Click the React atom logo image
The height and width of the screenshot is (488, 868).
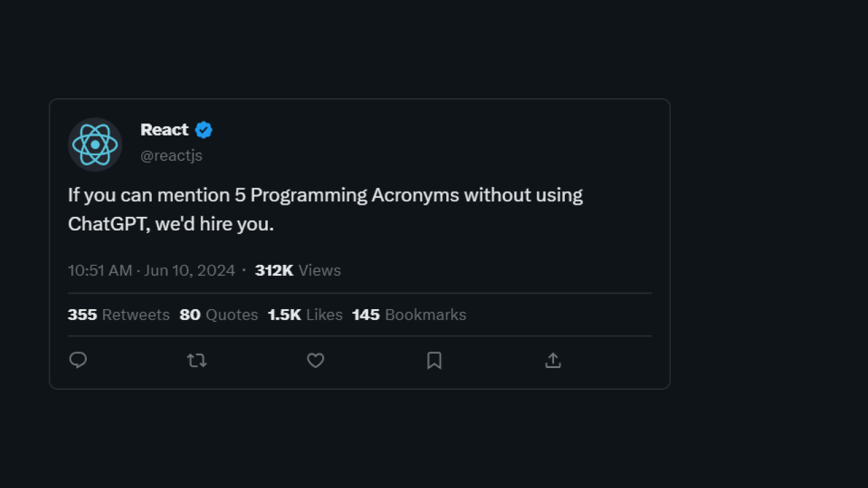click(x=94, y=144)
